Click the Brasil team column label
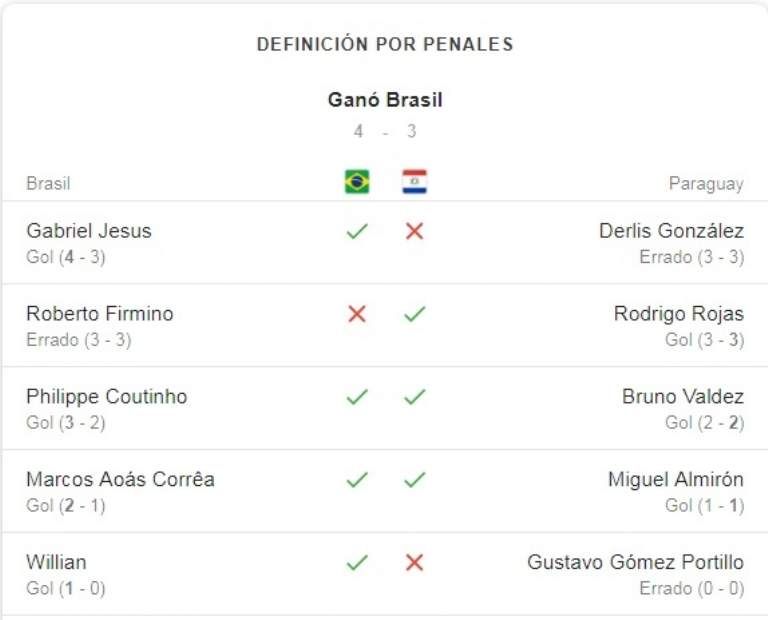Screen dimensions: 768x620 [48, 184]
